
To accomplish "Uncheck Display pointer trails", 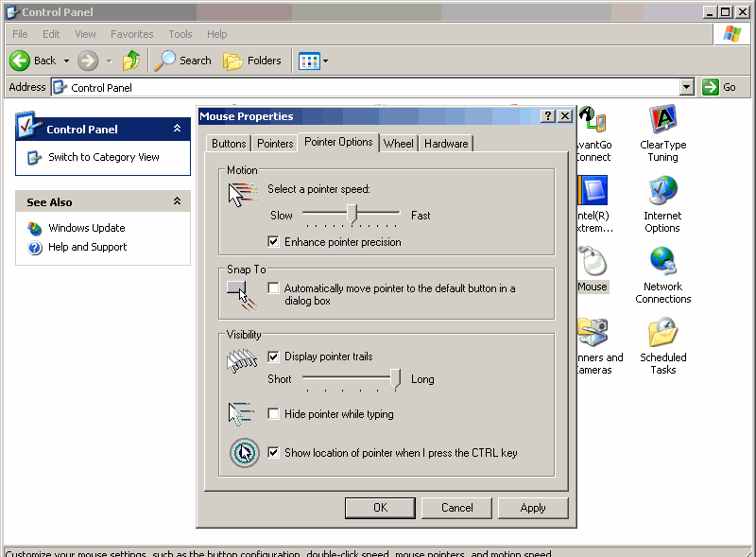I will tap(273, 357).
